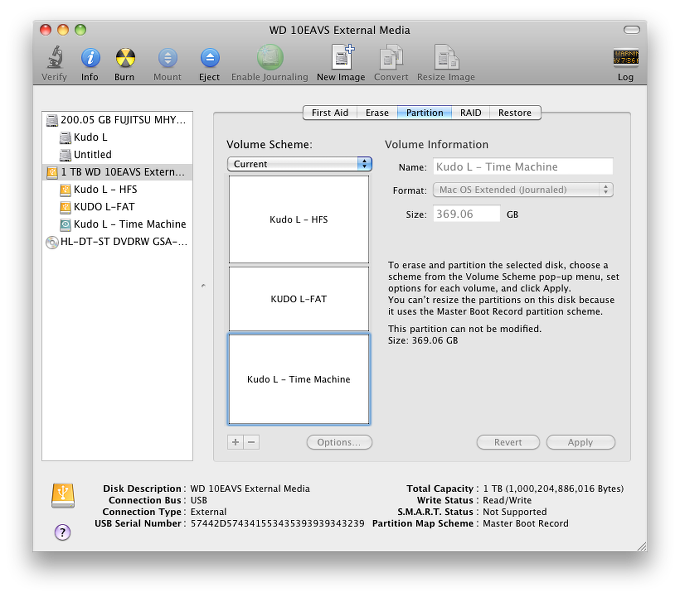Click the Resize Image icon

tap(447, 57)
